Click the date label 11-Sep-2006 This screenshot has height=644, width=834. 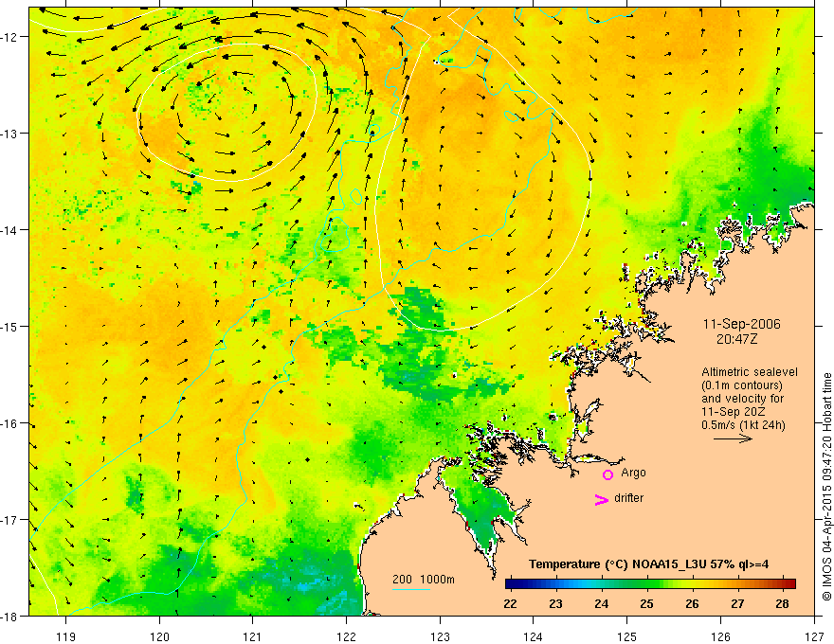(741, 324)
